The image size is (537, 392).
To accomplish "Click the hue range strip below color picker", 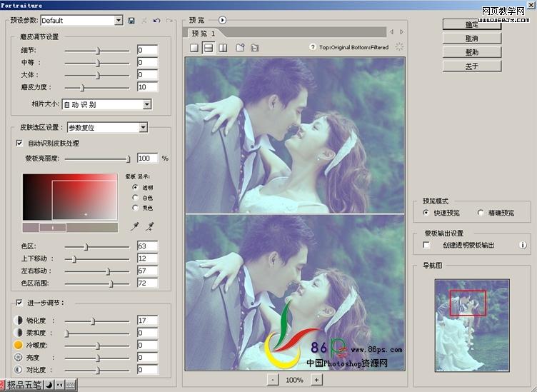I will 70,228.
